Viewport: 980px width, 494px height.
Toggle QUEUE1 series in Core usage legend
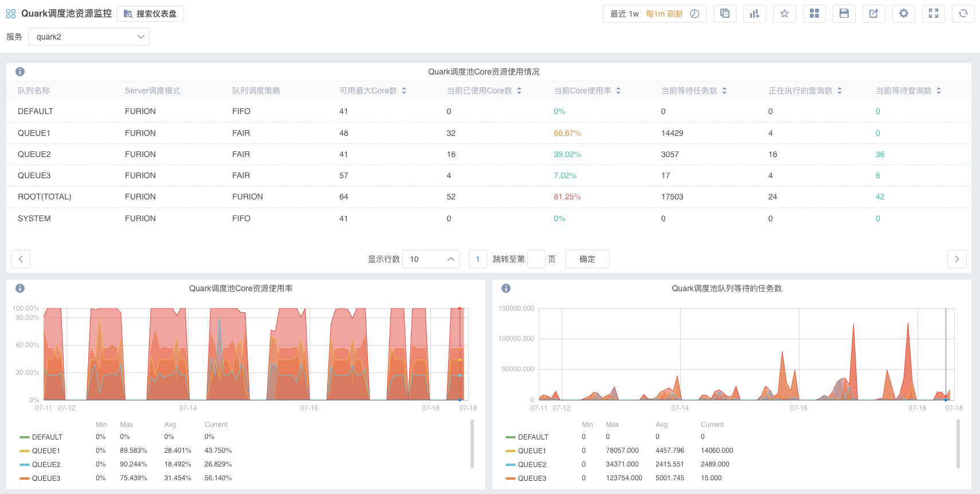pos(40,450)
